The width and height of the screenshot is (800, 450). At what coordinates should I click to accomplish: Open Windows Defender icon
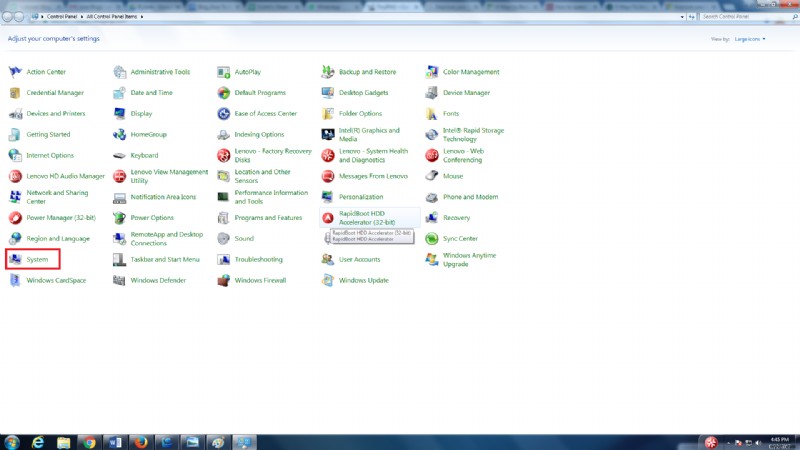pyautogui.click(x=119, y=281)
